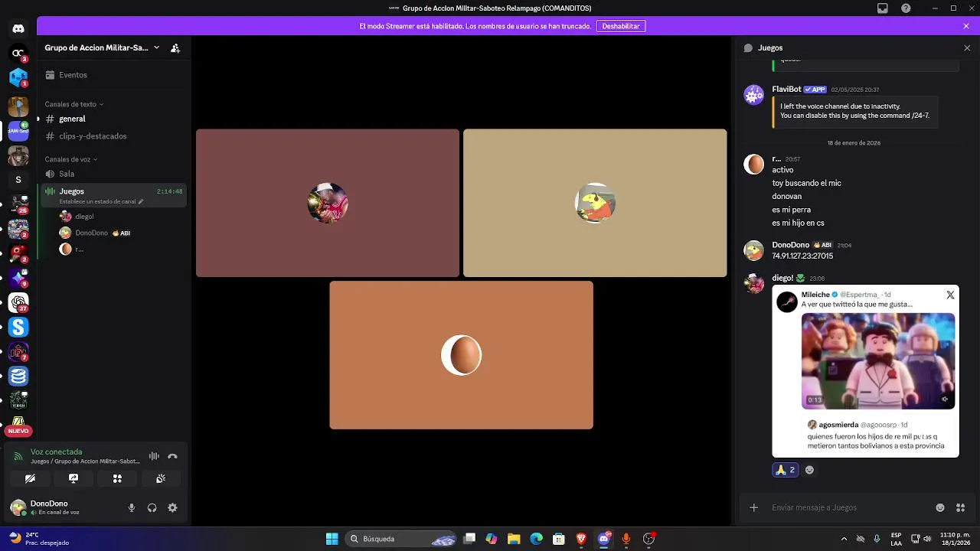The width and height of the screenshot is (980, 551).
Task: Open the taskbar weather widget 24°C
Action: point(37,539)
